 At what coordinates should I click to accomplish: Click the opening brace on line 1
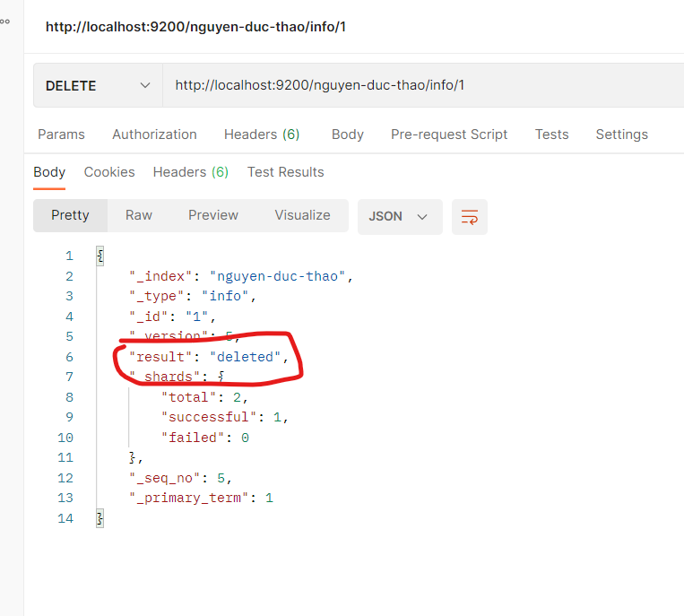[100, 256]
